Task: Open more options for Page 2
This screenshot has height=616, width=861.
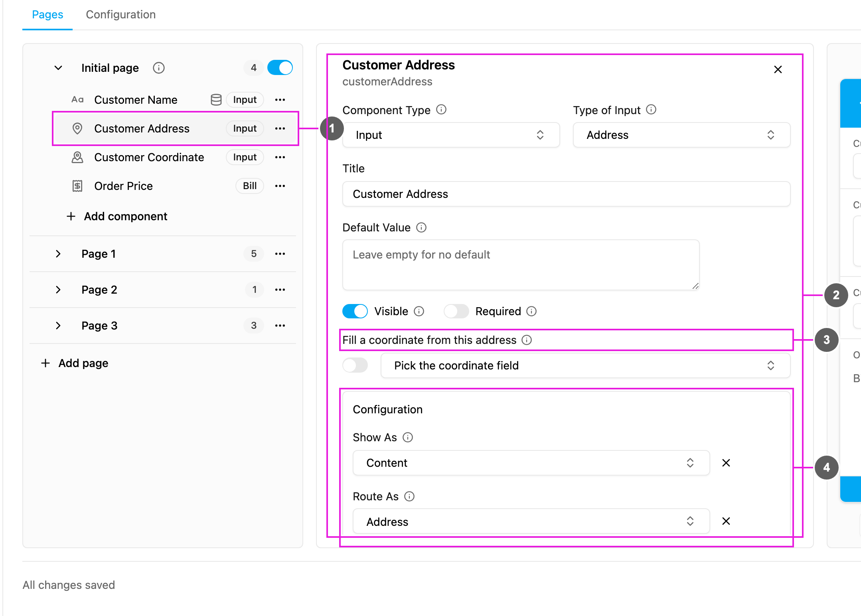Action: pos(280,290)
